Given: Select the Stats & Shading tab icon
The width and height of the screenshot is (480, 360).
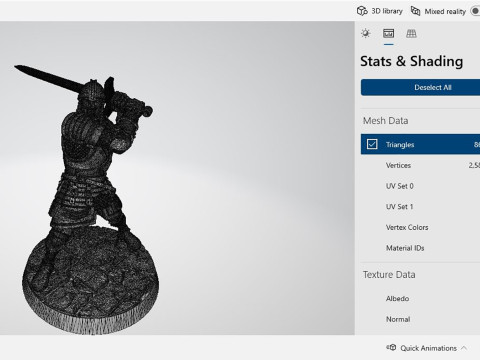Looking at the screenshot, I should 388,33.
